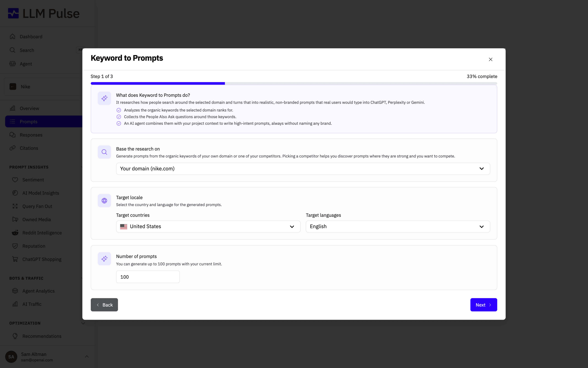This screenshot has width=588, height=368.
Task: Click the Citations link icon
Action: [13, 148]
